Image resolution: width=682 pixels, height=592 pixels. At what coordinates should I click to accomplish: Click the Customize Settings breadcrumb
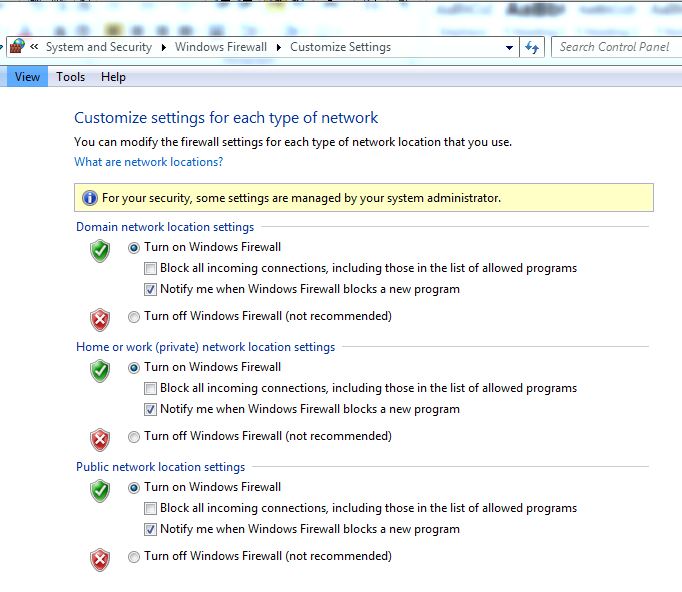click(x=341, y=47)
